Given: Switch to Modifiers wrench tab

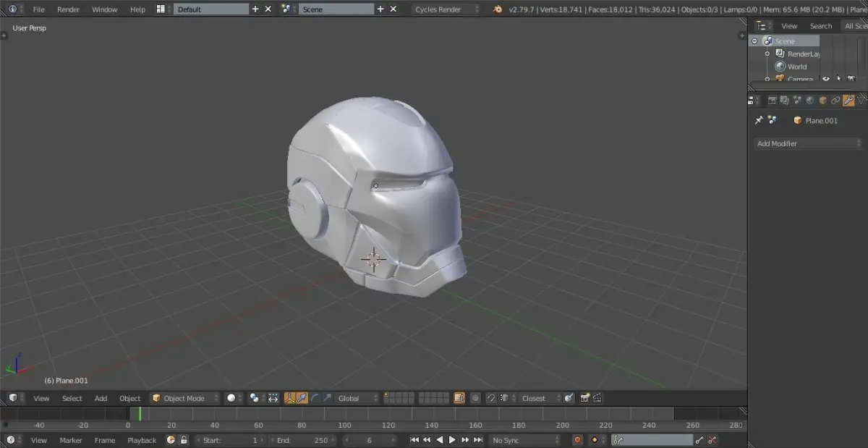Looking at the screenshot, I should 848,101.
